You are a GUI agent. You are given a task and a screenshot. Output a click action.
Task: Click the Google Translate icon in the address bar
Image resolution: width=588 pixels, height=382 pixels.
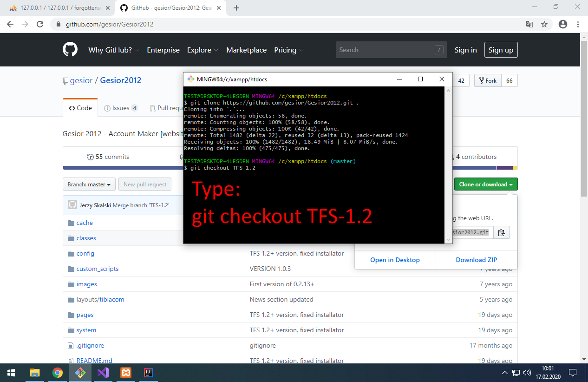click(529, 24)
